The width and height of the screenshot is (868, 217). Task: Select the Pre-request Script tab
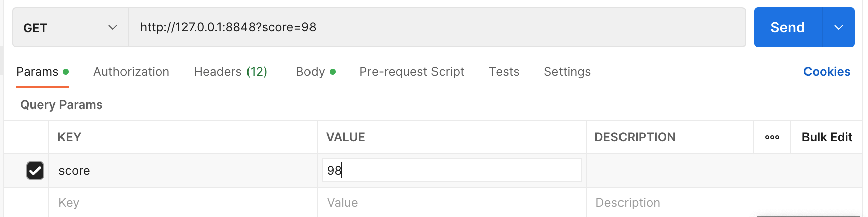[x=412, y=72]
